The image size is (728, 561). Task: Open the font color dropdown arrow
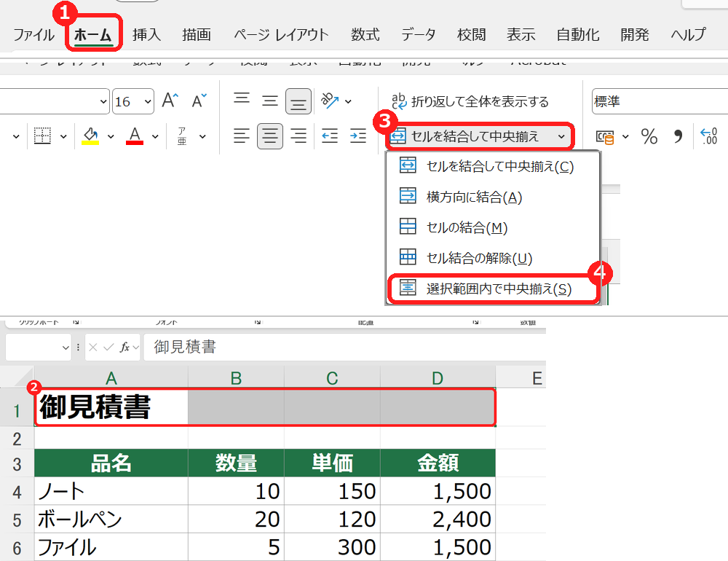(155, 137)
